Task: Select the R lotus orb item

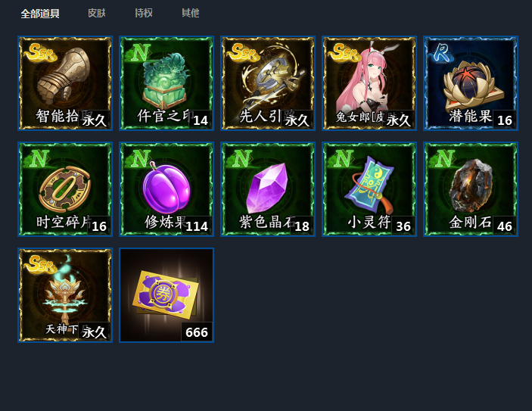Action: [x=471, y=83]
